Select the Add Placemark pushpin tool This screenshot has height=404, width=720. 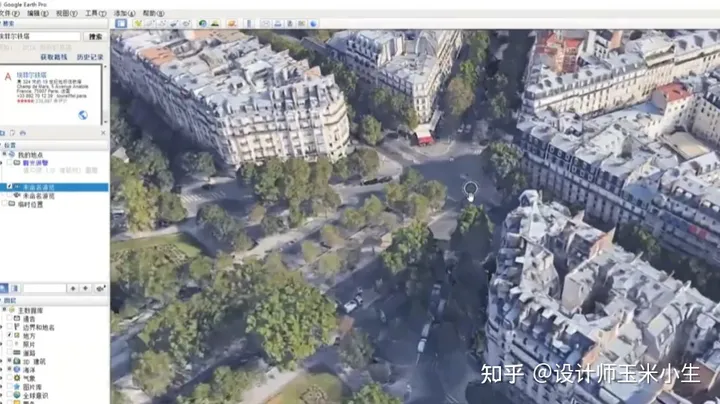click(138, 23)
